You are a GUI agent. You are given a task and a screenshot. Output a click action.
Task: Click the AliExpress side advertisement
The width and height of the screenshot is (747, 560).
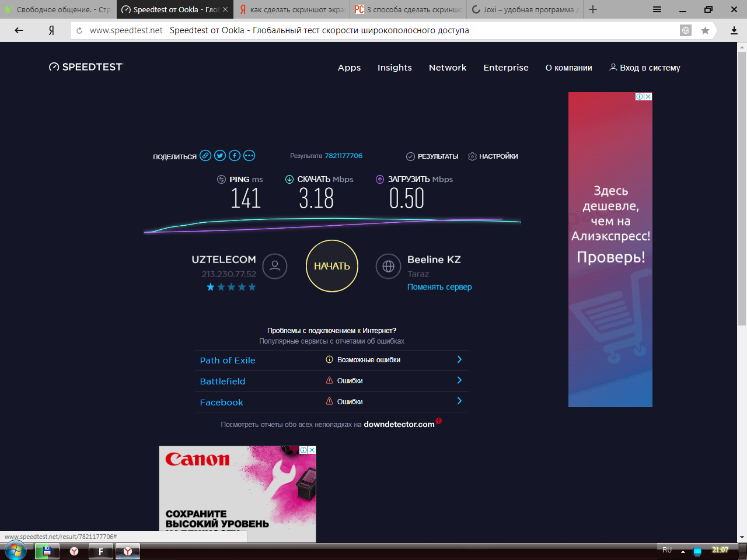(x=610, y=250)
